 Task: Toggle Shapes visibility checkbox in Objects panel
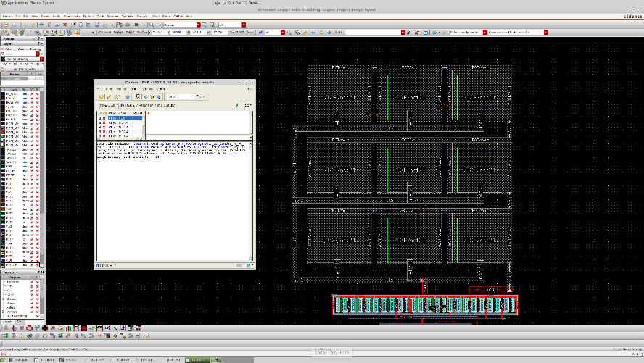pos(32,299)
